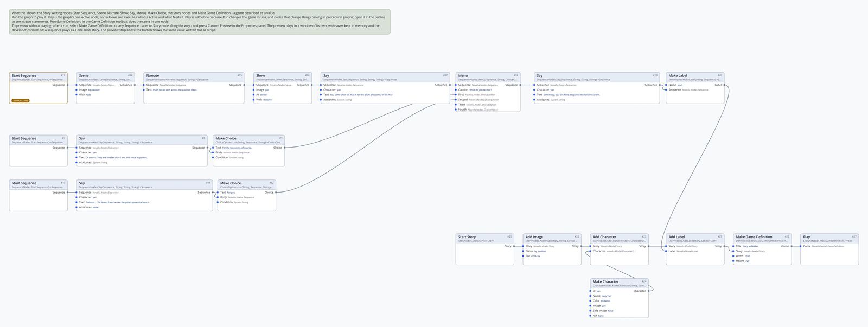Edit Say #19 Text 'Either way, you are here...'
Screen dimensions: 868x327
tap(572, 95)
